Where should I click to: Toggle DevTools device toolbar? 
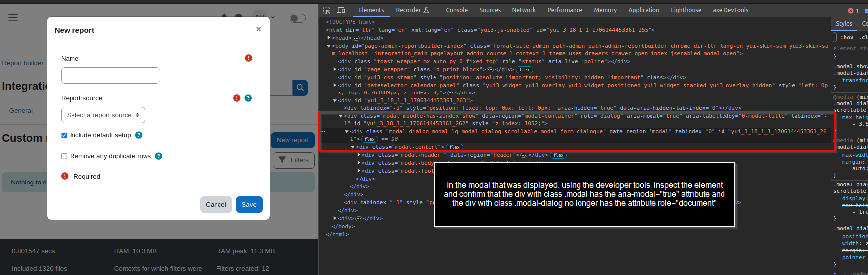[x=341, y=10]
